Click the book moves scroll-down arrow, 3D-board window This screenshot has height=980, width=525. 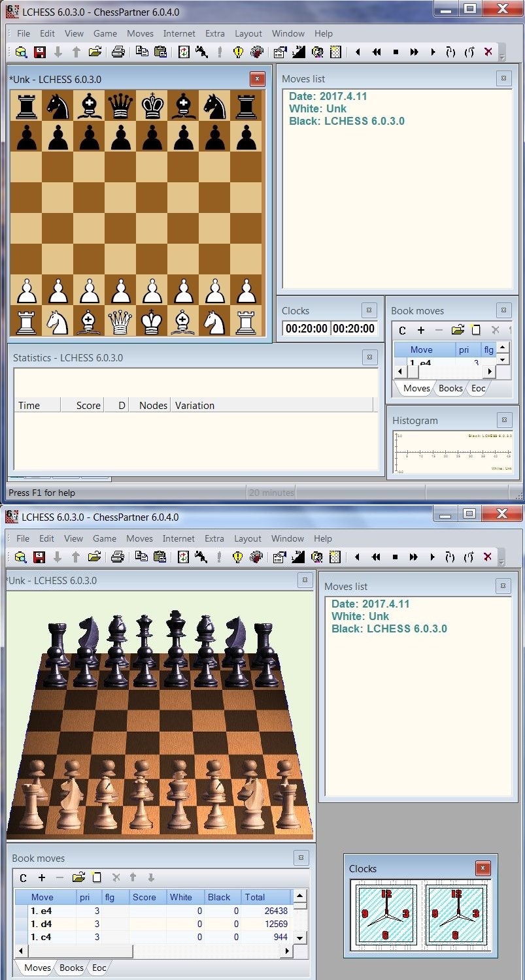(299, 938)
